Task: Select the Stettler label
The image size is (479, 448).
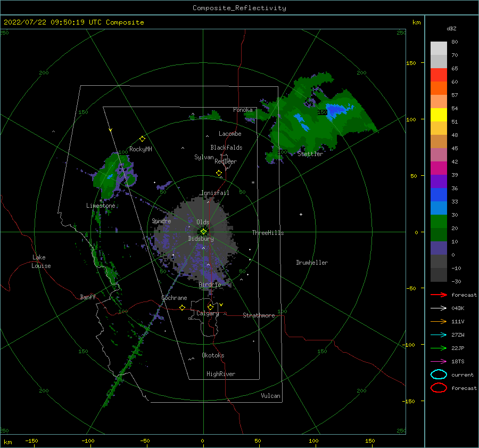Action: point(310,154)
